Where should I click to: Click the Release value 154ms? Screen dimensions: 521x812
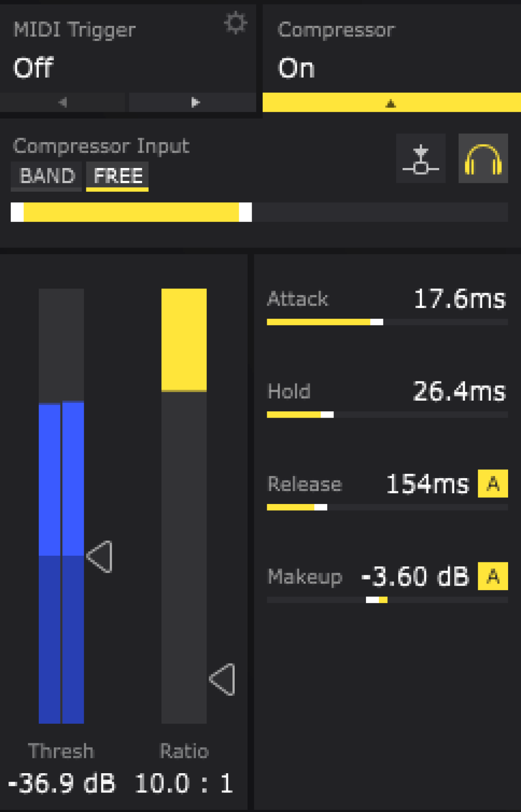click(427, 484)
